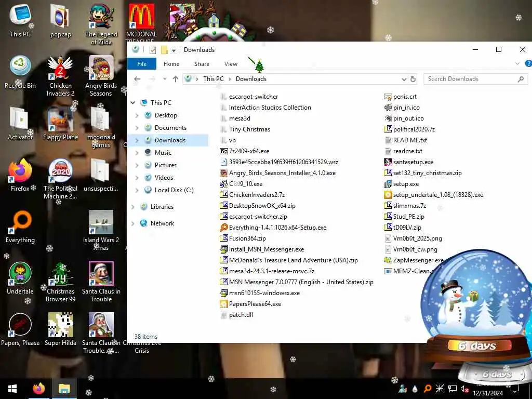Open the Customize Quick Access Toolbar dropdown
Screen dimensions: 532x399
point(174,50)
